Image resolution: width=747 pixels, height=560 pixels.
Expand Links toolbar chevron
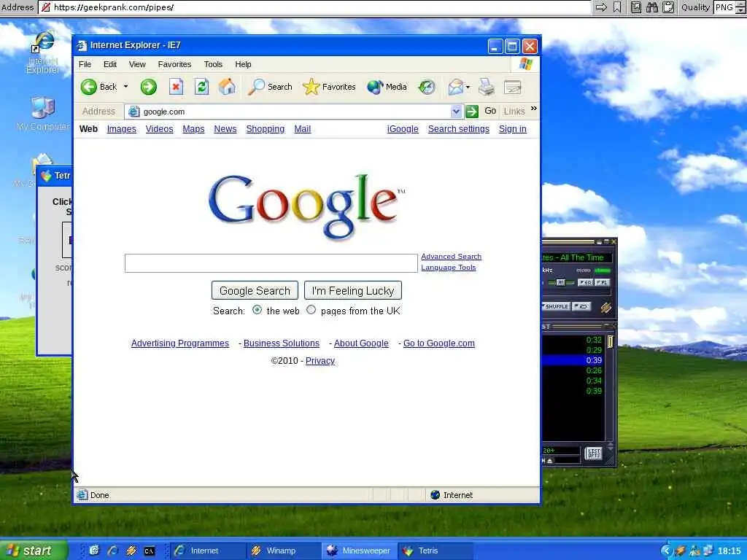point(533,109)
